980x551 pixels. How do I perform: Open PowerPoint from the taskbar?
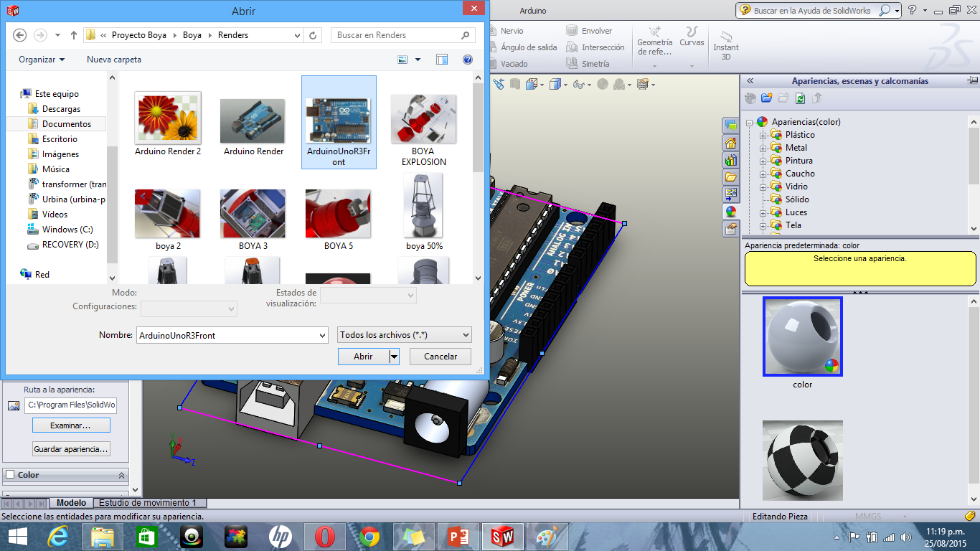coord(458,536)
